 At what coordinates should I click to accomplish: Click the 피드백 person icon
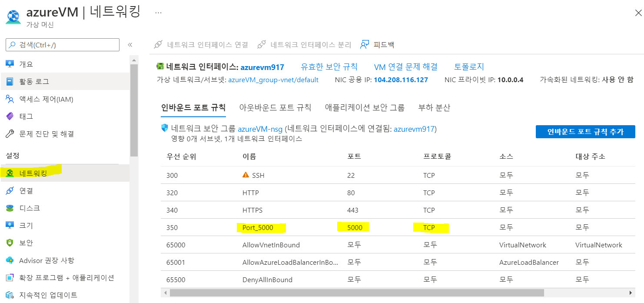[x=365, y=44]
